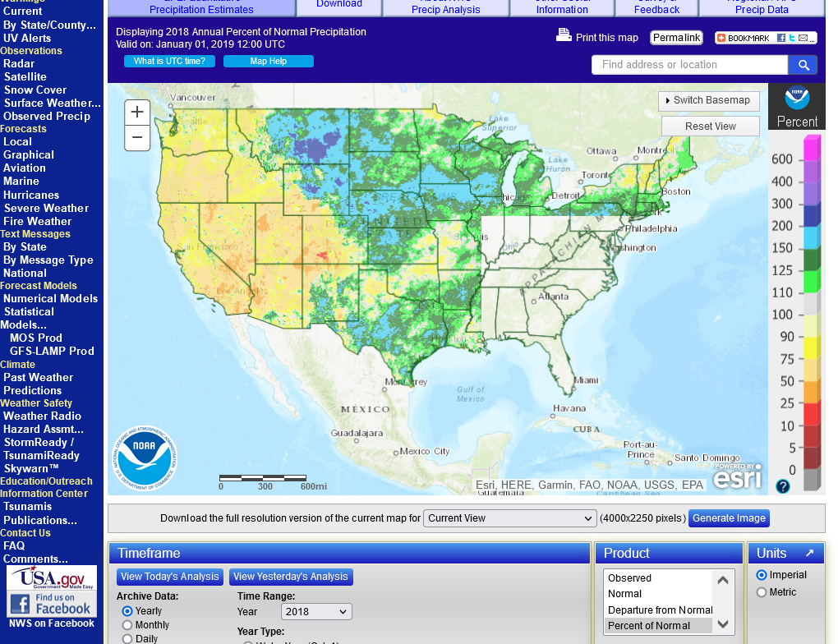Select Observed in the Product list
Viewport: 838px width, 644px height.
click(x=658, y=577)
